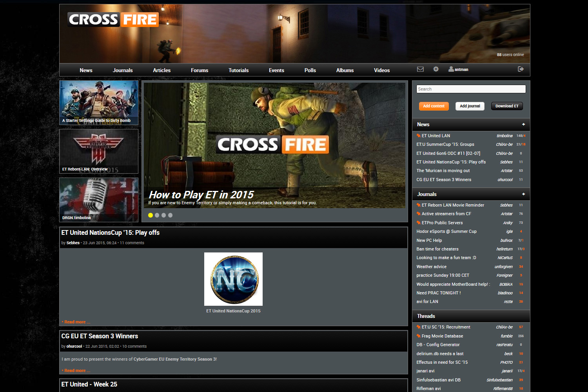The height and width of the screenshot is (392, 588).
Task: Click the Crossfire logo in header
Action: pos(113,19)
